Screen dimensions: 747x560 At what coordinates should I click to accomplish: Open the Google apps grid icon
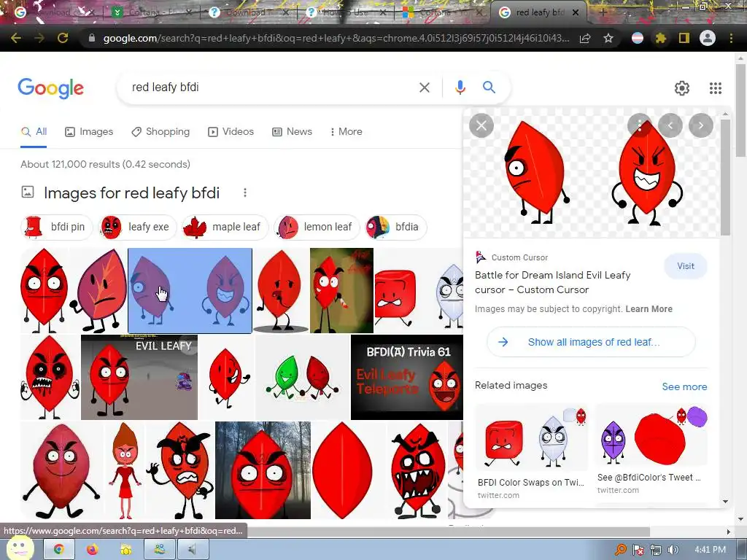pos(715,88)
